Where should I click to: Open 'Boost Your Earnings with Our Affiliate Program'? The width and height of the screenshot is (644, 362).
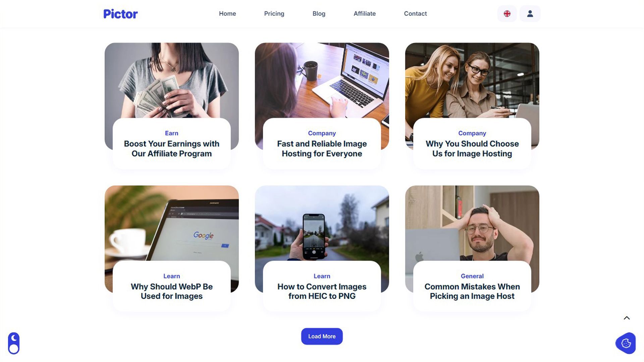point(171,148)
